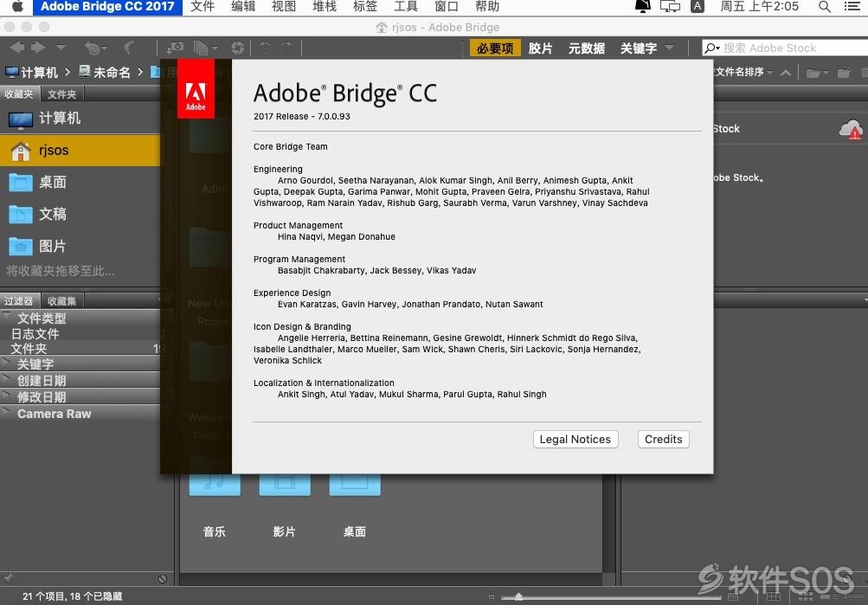Open the Notification Center list icon
This screenshot has height=605, width=868.
pos(852,7)
